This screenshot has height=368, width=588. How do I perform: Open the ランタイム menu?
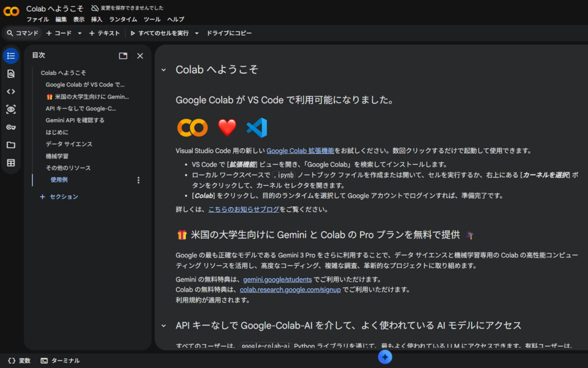point(123,19)
